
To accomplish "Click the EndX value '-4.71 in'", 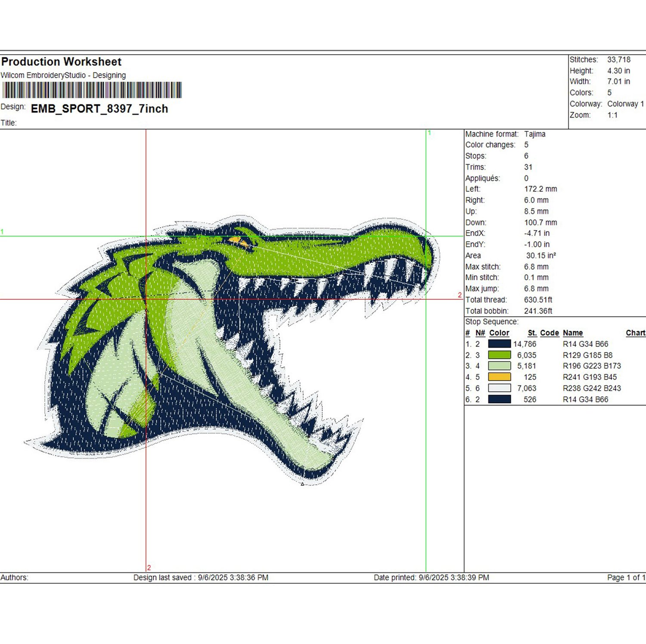I will pos(537,233).
